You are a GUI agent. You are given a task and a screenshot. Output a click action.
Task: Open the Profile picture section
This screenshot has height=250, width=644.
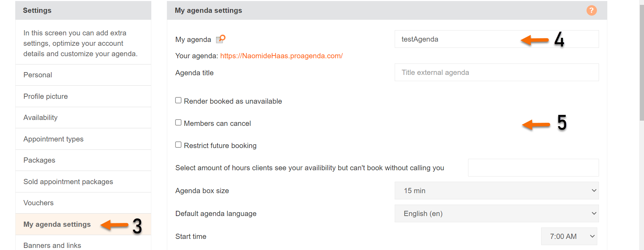[x=45, y=96]
